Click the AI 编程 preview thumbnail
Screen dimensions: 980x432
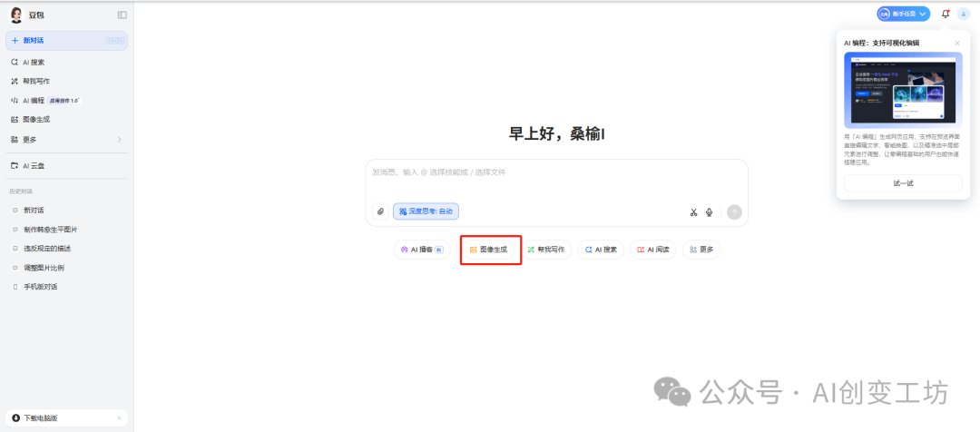click(x=903, y=90)
